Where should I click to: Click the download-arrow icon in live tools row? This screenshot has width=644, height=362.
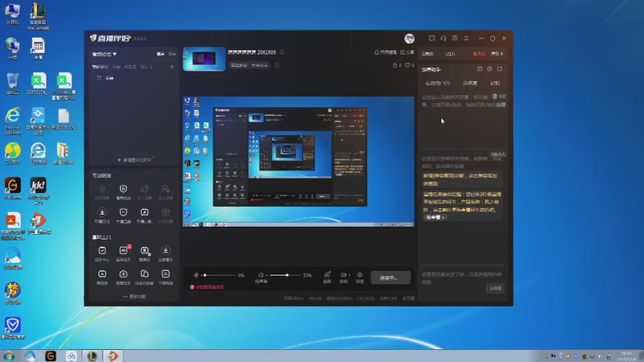point(166,250)
